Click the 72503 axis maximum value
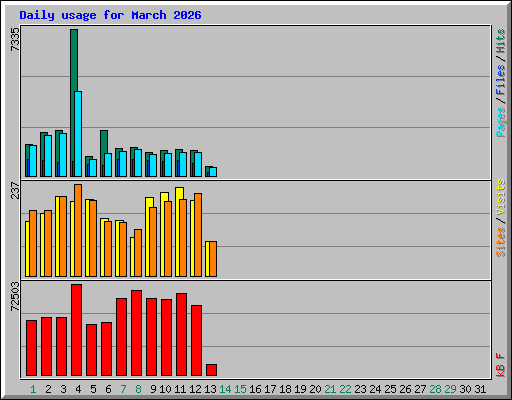Viewport: 512px width, 400px height. [x=15, y=296]
